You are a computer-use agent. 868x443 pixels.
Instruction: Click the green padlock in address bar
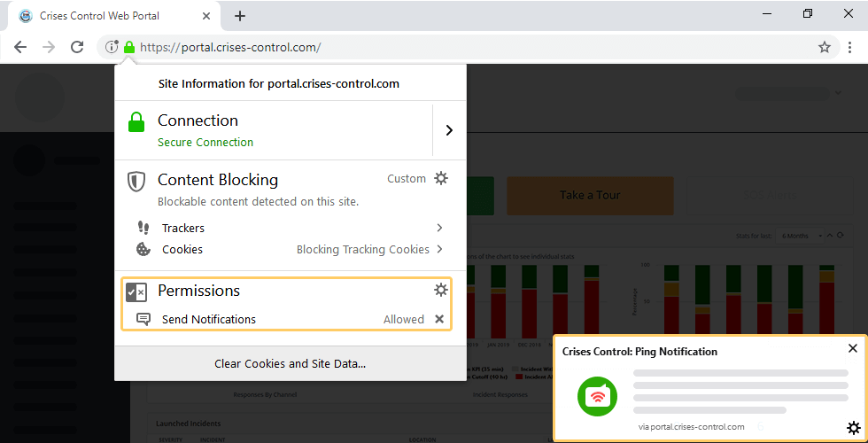click(x=129, y=47)
